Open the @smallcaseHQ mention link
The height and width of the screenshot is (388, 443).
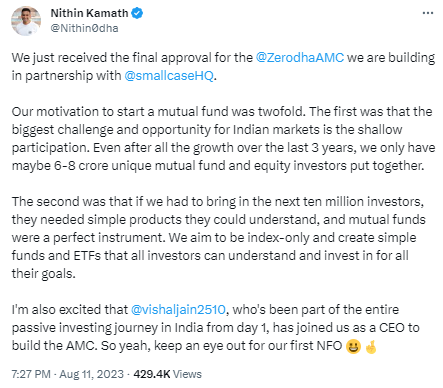tap(169, 75)
